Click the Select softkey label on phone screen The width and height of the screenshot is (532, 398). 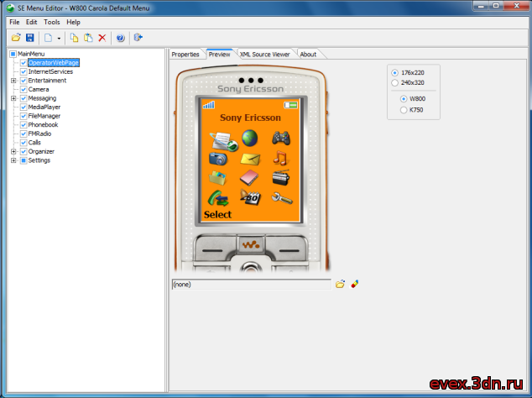(x=217, y=215)
